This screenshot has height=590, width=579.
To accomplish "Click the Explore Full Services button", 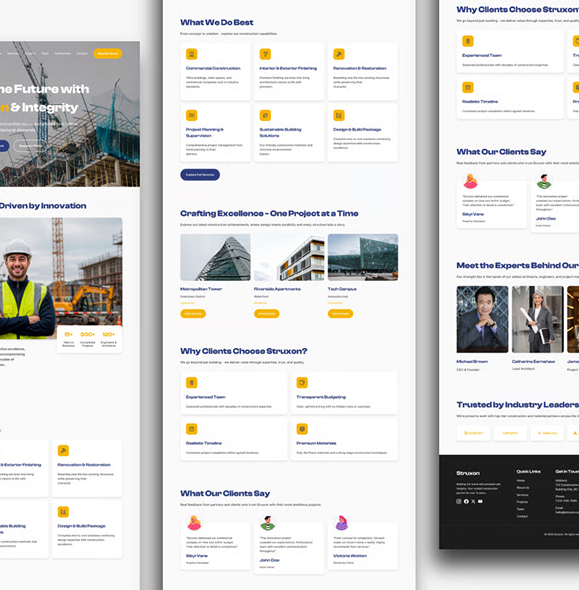I will point(200,175).
